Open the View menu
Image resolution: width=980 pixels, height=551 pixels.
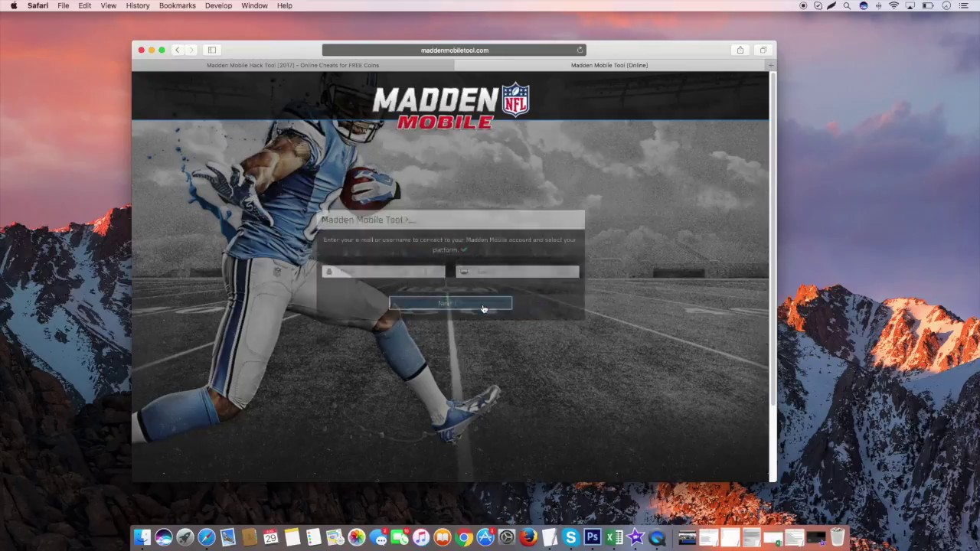point(109,5)
